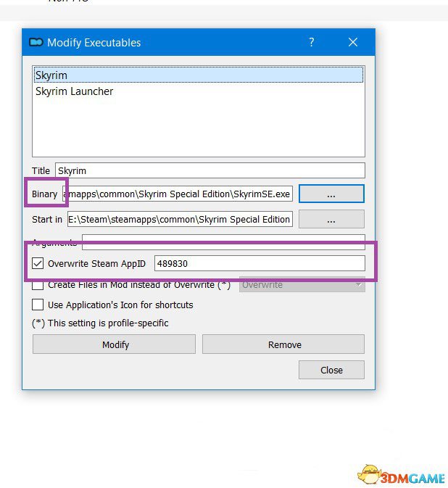Click the Title label
Viewport: 448px width, 488px height.
(x=41, y=170)
